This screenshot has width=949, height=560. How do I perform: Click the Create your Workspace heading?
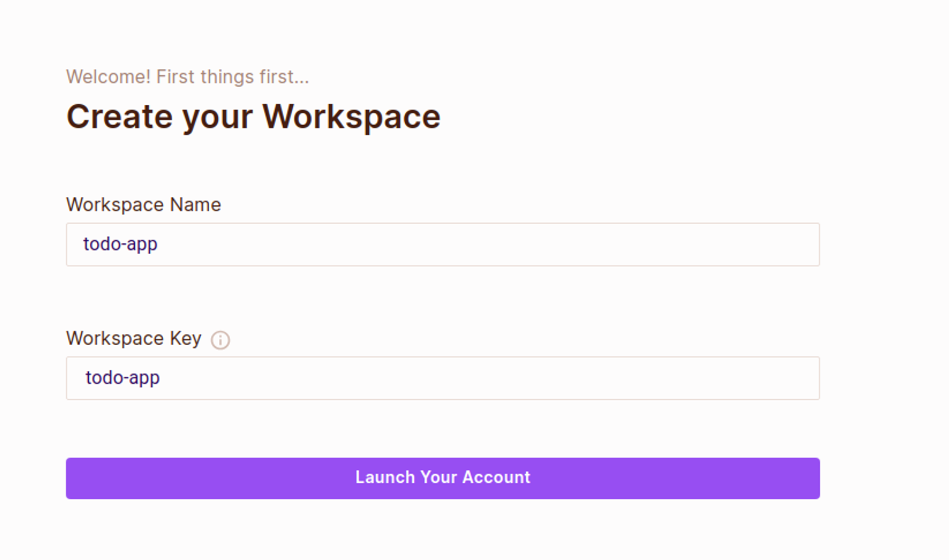pos(253,117)
